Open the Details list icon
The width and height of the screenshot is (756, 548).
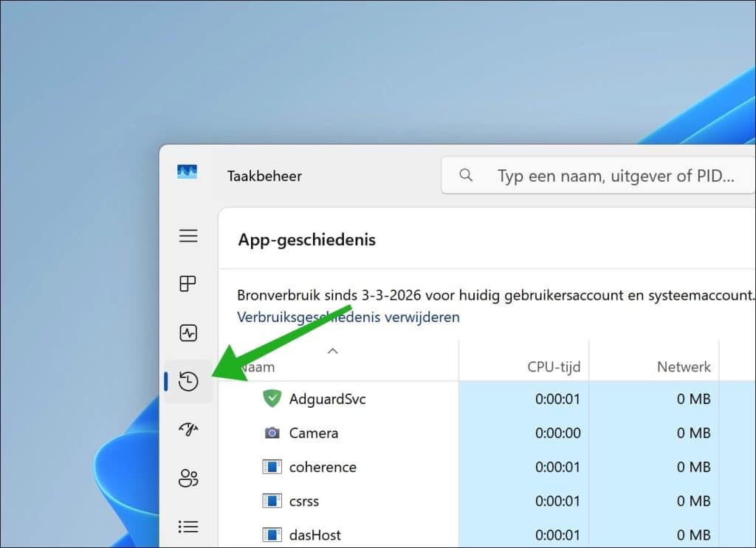click(188, 527)
